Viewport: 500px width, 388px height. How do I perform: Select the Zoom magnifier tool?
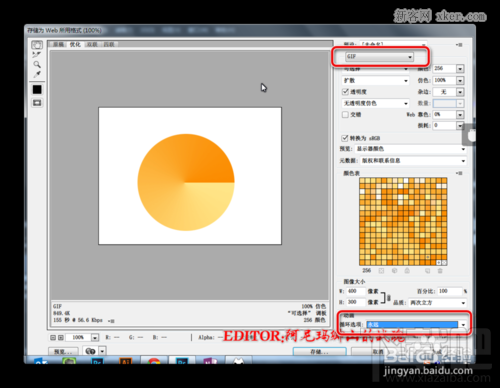[x=37, y=64]
